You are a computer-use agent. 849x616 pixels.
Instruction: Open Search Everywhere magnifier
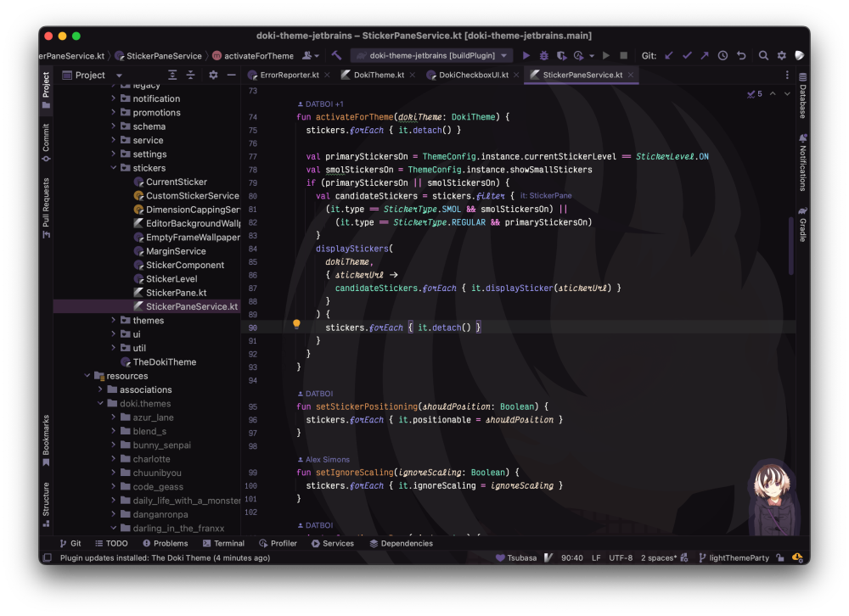pyautogui.click(x=763, y=55)
